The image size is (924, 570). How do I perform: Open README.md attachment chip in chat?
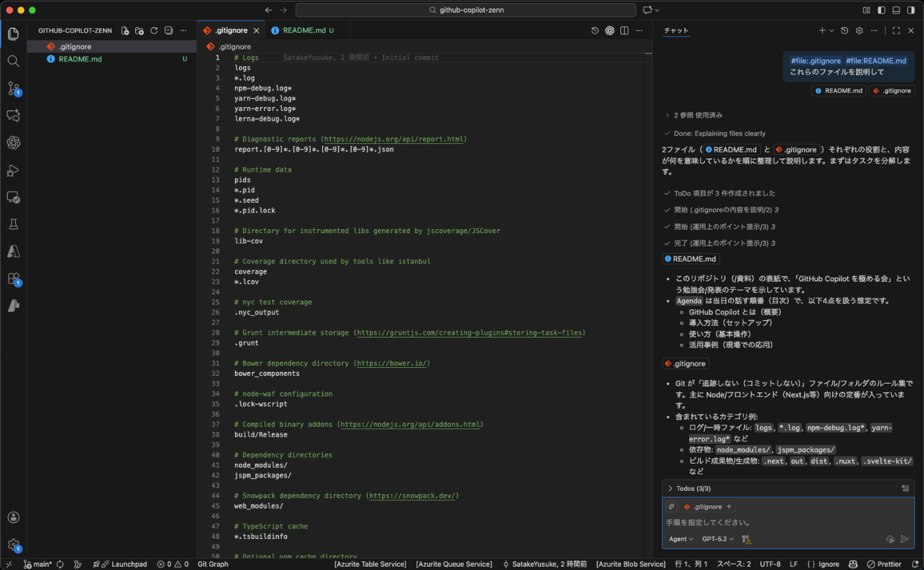[838, 90]
